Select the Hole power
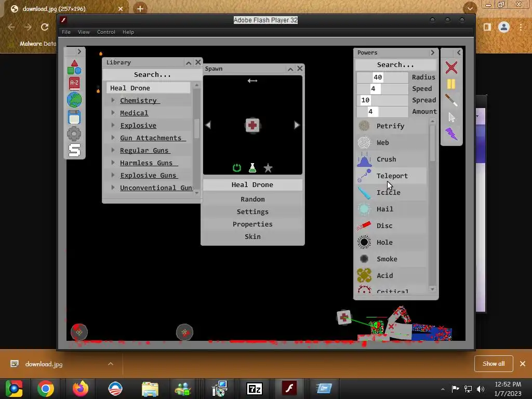Viewport: 532px width, 399px height. coord(392,242)
